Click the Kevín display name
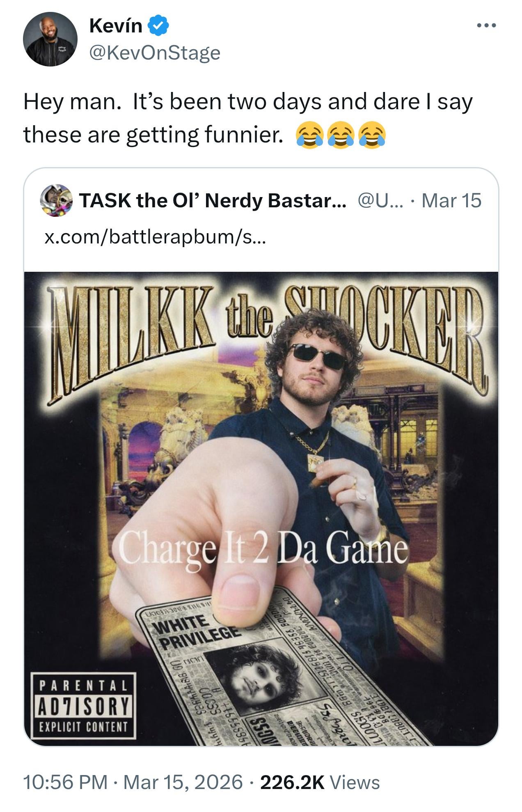The image size is (522, 812). click(115, 26)
